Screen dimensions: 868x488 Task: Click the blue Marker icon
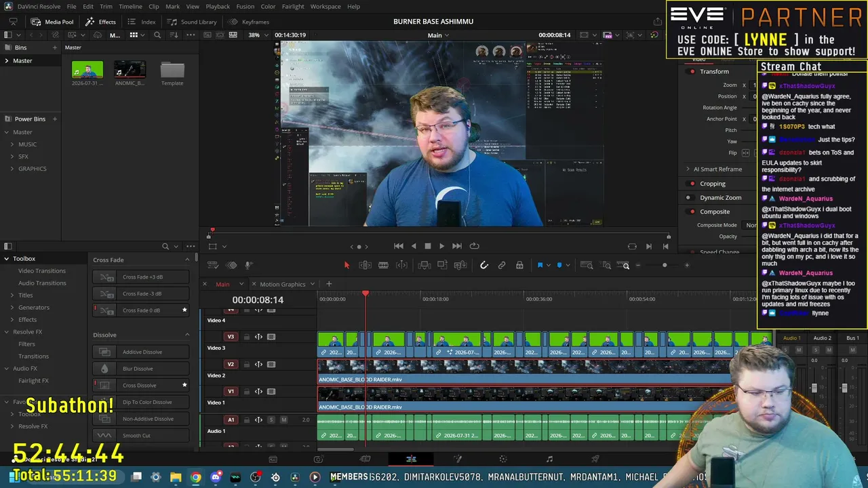click(x=559, y=265)
